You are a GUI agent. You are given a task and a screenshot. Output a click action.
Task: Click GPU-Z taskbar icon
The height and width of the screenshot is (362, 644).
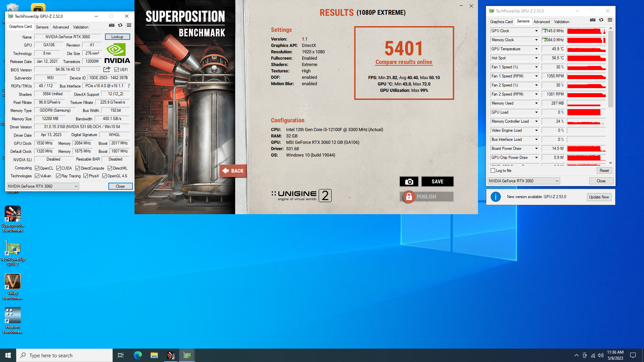pyautogui.click(x=187, y=355)
